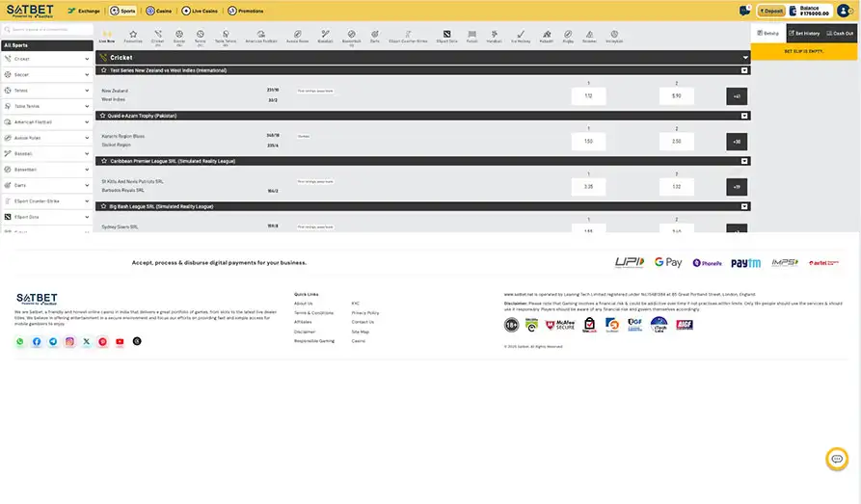Viewport: 861px width, 504px height.
Task: Click the Satbet logo in header
Action: click(x=30, y=11)
